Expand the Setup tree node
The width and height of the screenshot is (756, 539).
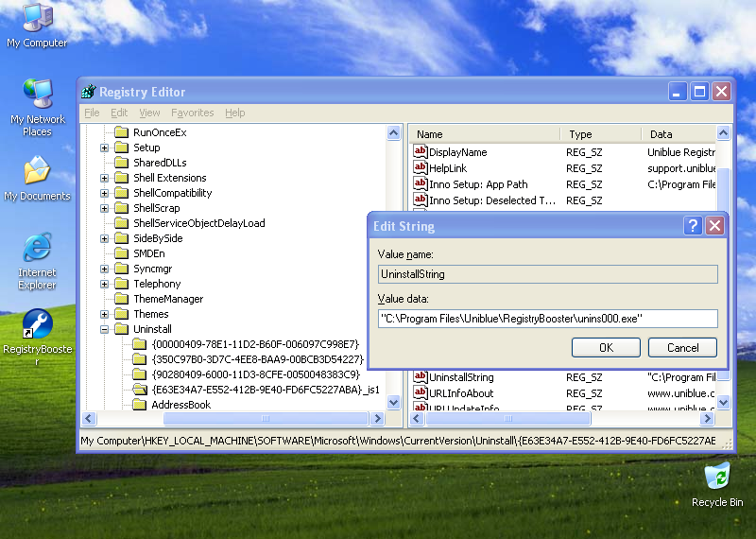pos(104,148)
